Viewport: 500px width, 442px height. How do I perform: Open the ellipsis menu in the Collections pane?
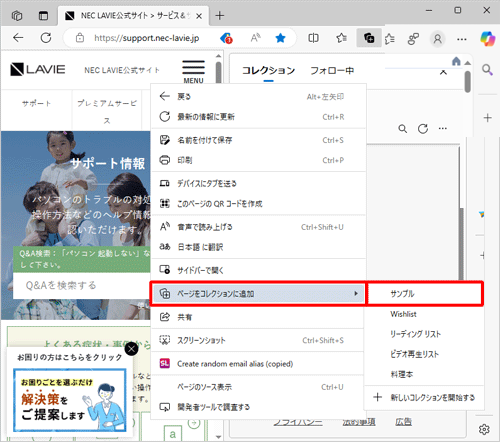tap(443, 129)
